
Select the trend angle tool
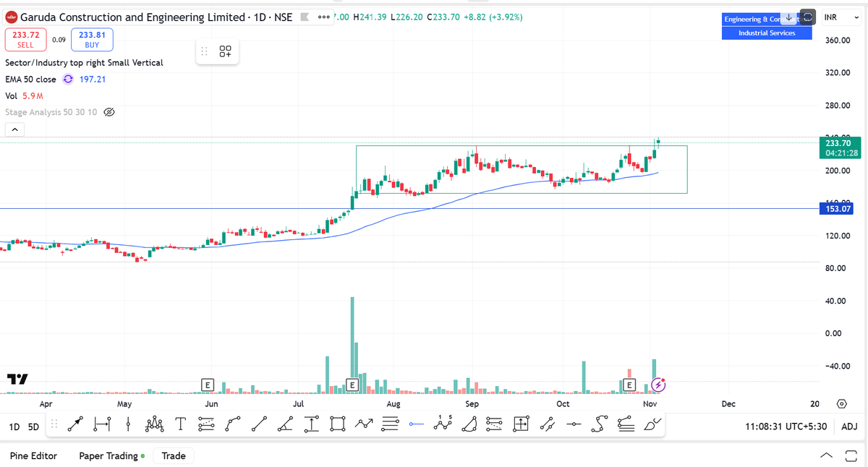coord(285,424)
